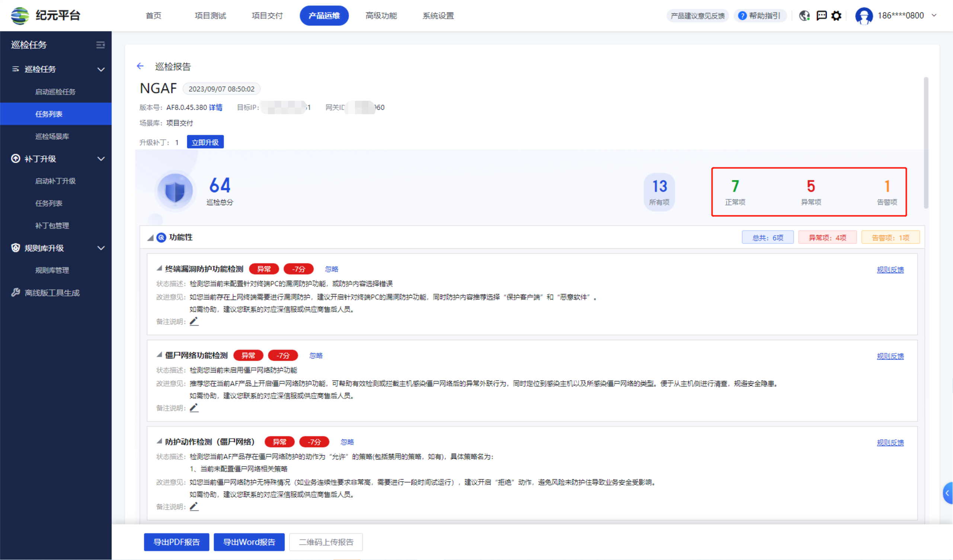Open the globe language icon in header

pyautogui.click(x=804, y=16)
